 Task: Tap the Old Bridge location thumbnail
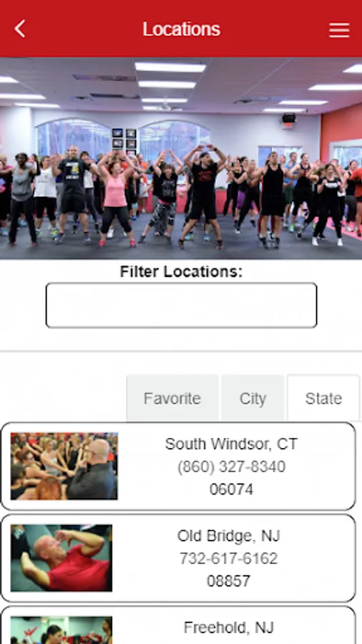[61, 557]
